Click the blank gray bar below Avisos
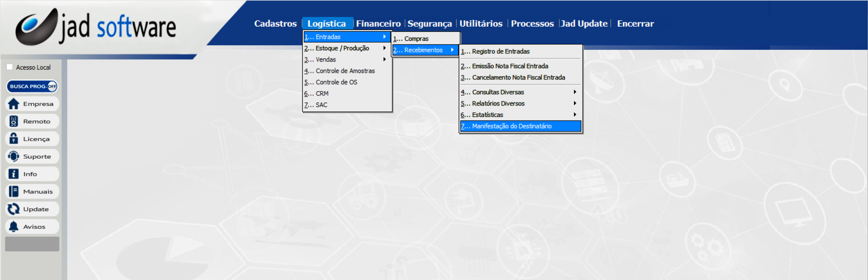Screen dimensions: 868x280 point(32,244)
